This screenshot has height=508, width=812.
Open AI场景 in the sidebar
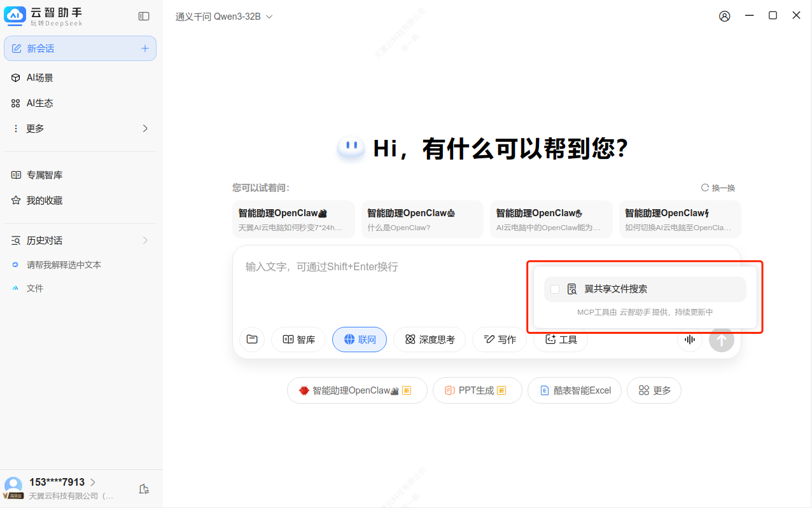point(80,78)
